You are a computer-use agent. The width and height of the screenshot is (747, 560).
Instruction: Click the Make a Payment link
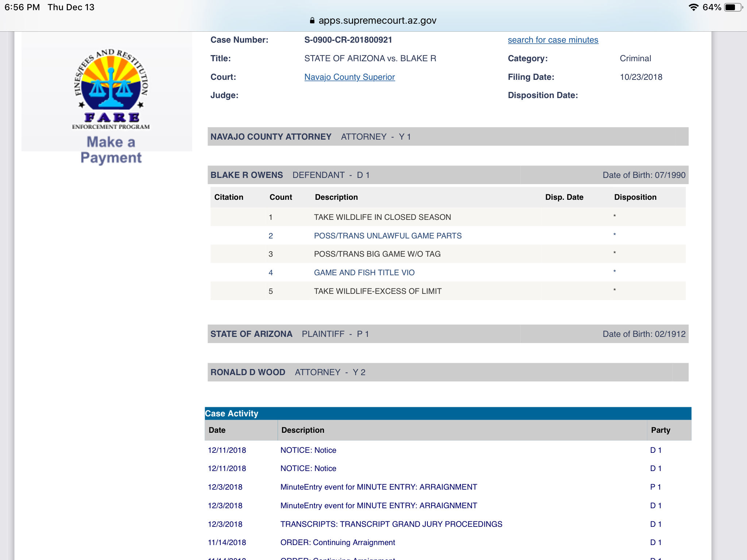tap(111, 150)
